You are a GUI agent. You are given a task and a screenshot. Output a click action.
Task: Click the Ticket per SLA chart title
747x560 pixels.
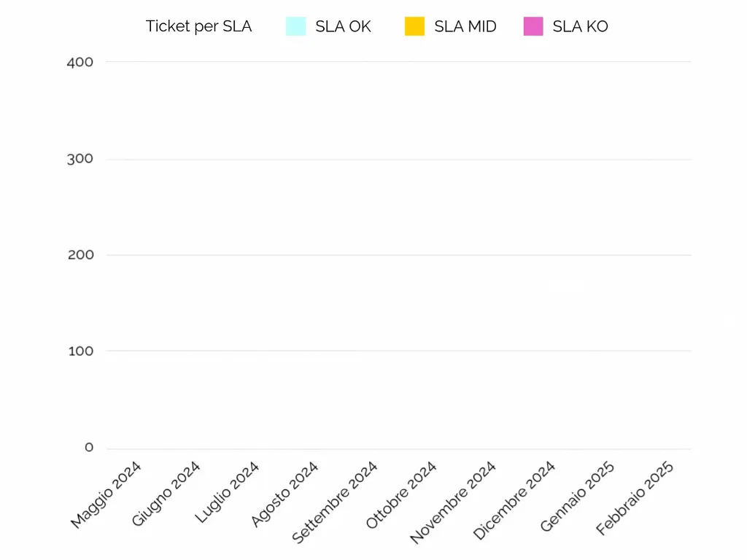[x=198, y=27]
